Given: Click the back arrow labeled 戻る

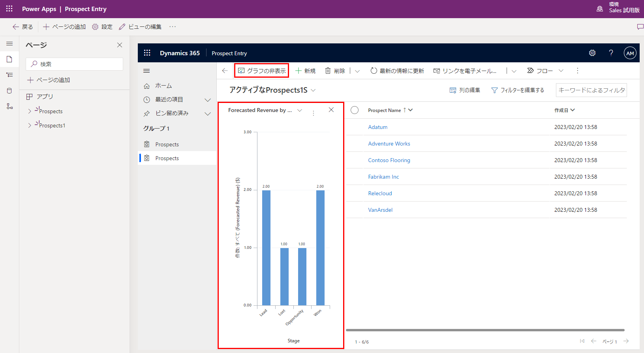Looking at the screenshot, I should tap(23, 27).
